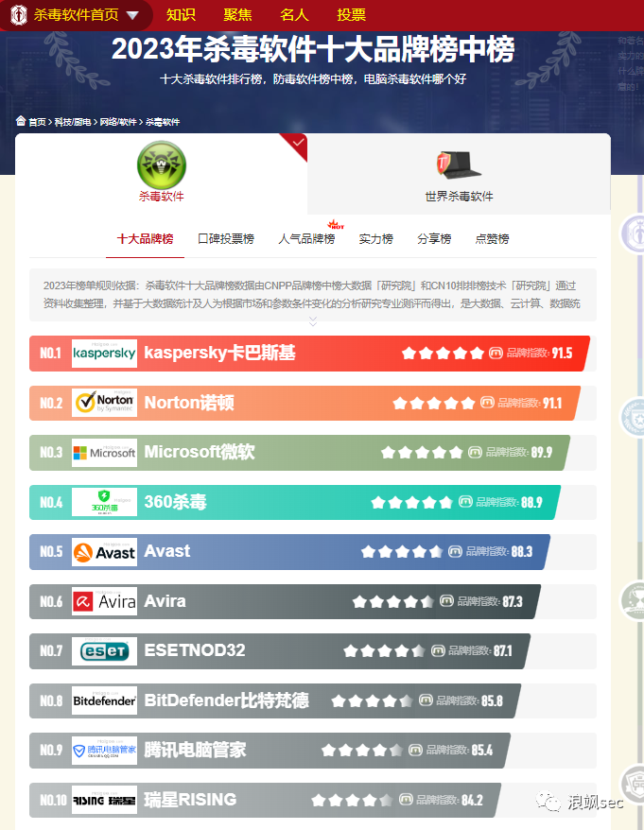Viewport: 644px width, 830px height.
Task: Click 杀毒软件 breadcrumb link
Action: click(163, 122)
